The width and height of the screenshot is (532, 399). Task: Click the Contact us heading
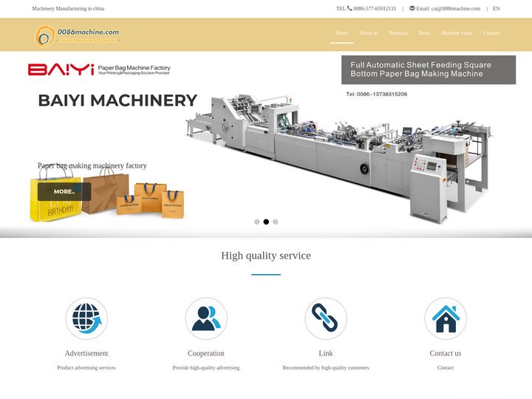tap(446, 353)
